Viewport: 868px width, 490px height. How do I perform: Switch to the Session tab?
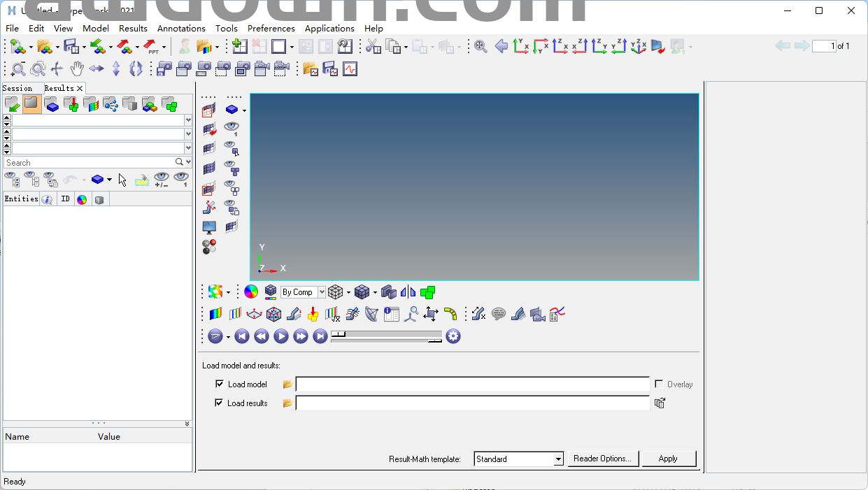point(17,88)
